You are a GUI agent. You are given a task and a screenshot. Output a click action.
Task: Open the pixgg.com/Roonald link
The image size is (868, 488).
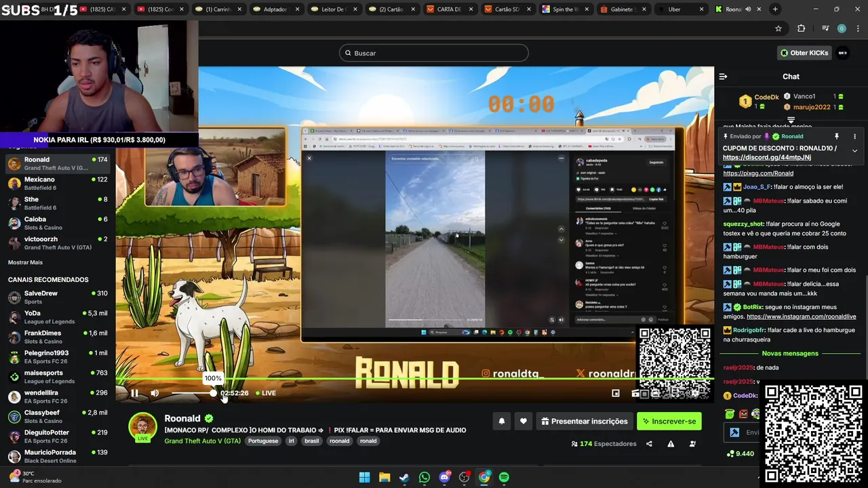point(758,174)
